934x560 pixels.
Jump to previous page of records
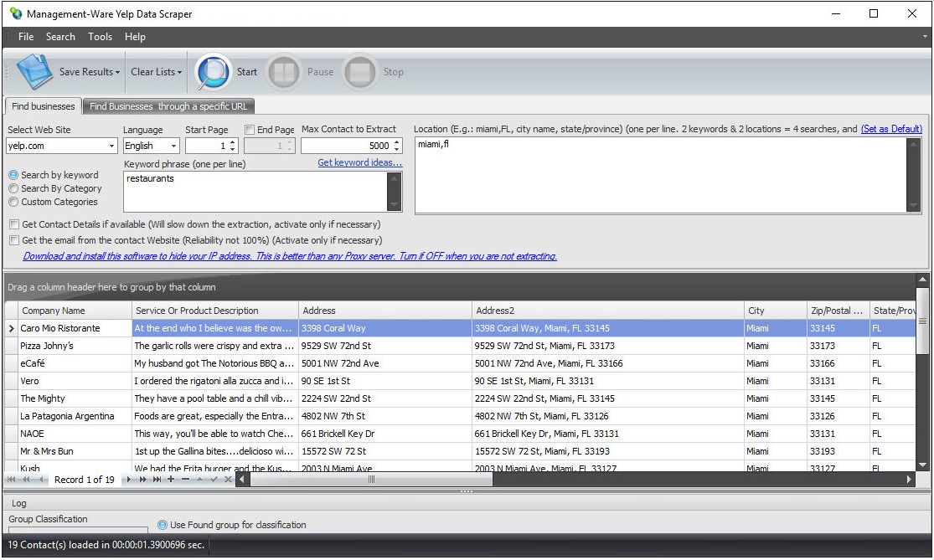(x=26, y=479)
